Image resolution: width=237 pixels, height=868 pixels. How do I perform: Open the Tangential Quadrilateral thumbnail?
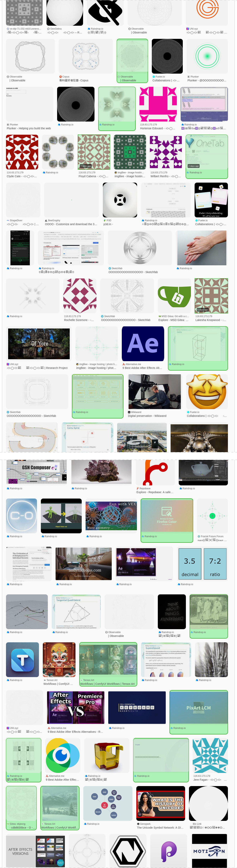tap(76, 612)
